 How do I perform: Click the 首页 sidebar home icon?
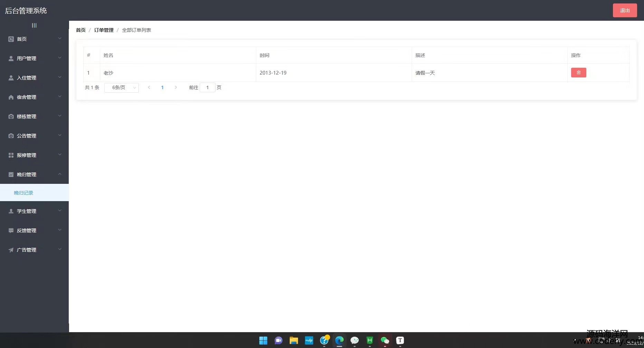(11, 39)
